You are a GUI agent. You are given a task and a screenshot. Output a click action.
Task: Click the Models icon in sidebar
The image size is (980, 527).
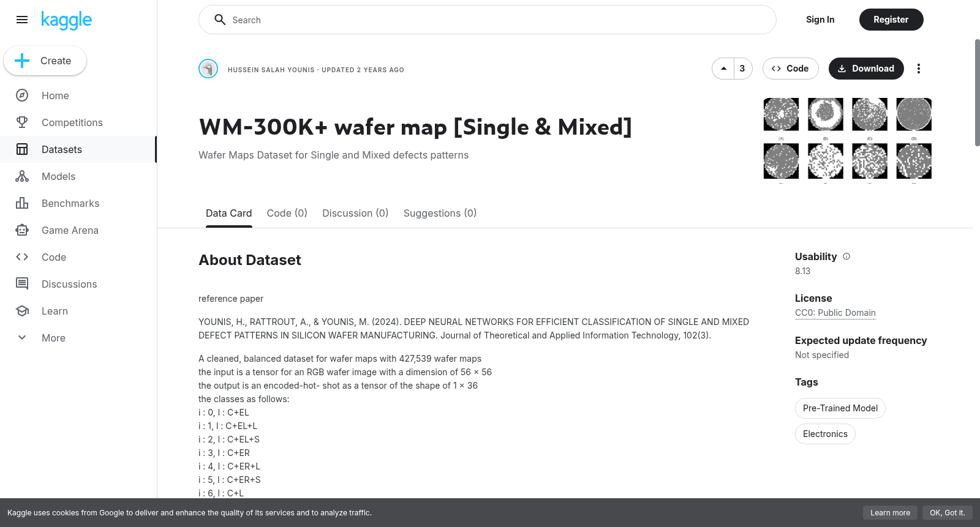(22, 176)
